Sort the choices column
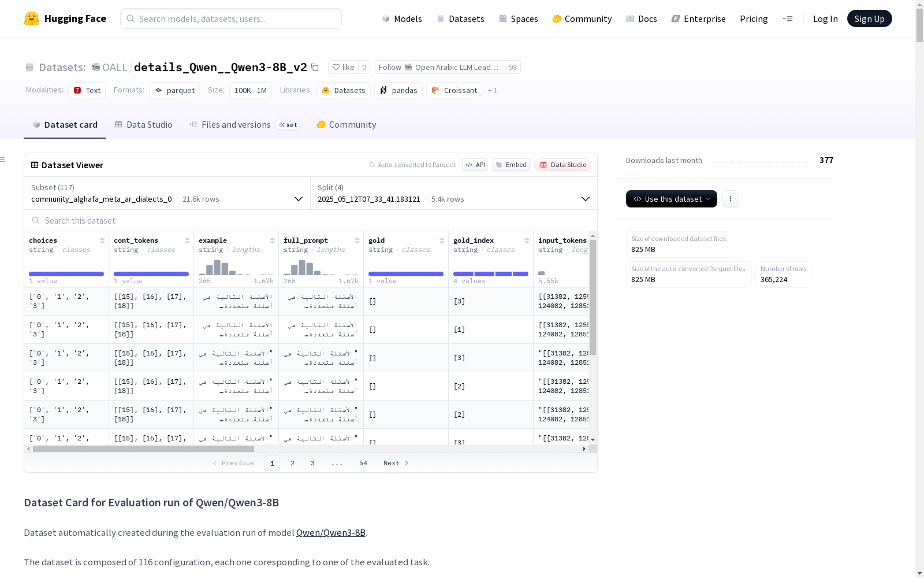 click(x=102, y=240)
